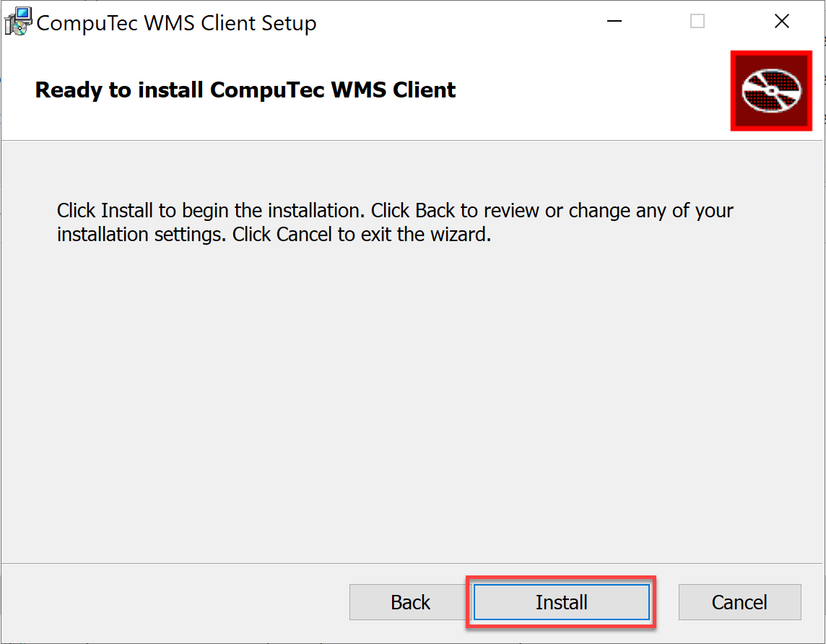Click the disabled maximize button
The image size is (826, 644).
point(697,21)
